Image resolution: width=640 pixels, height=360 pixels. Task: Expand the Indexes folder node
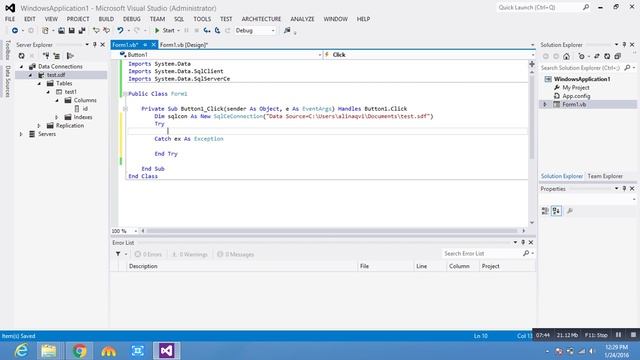click(x=57, y=117)
